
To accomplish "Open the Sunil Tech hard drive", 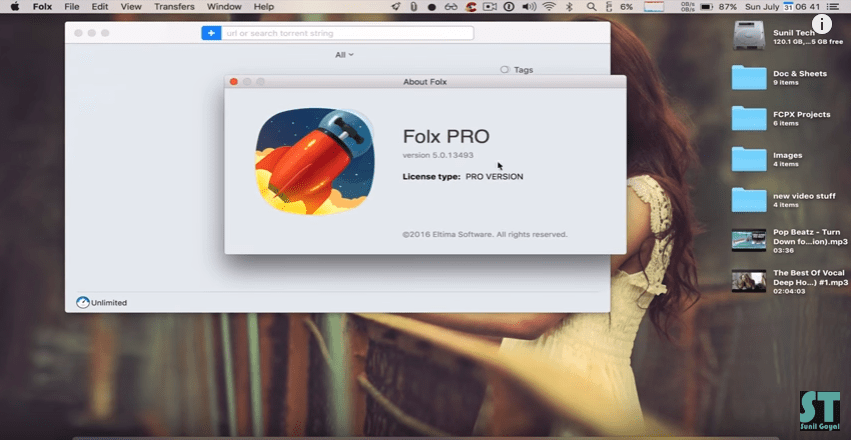I will click(x=747, y=36).
